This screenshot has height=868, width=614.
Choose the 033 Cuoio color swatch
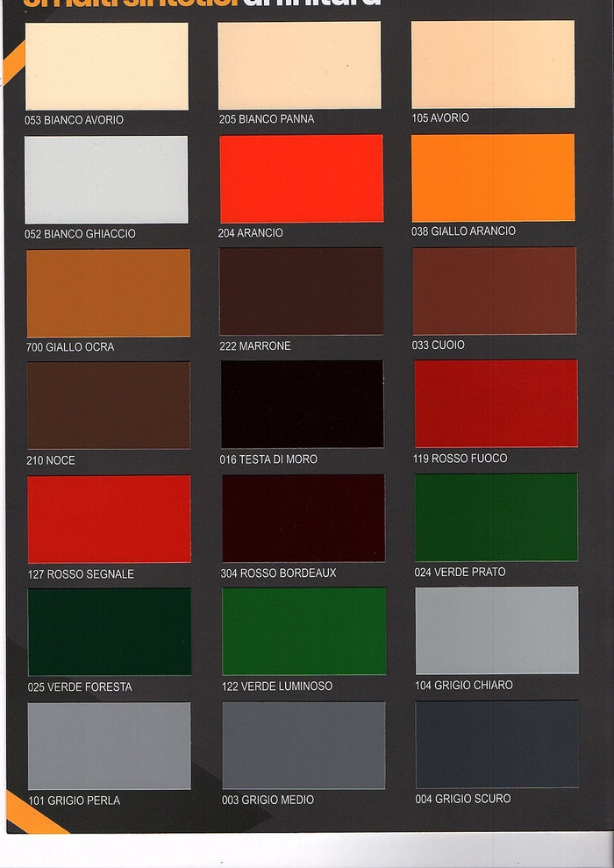(494, 291)
